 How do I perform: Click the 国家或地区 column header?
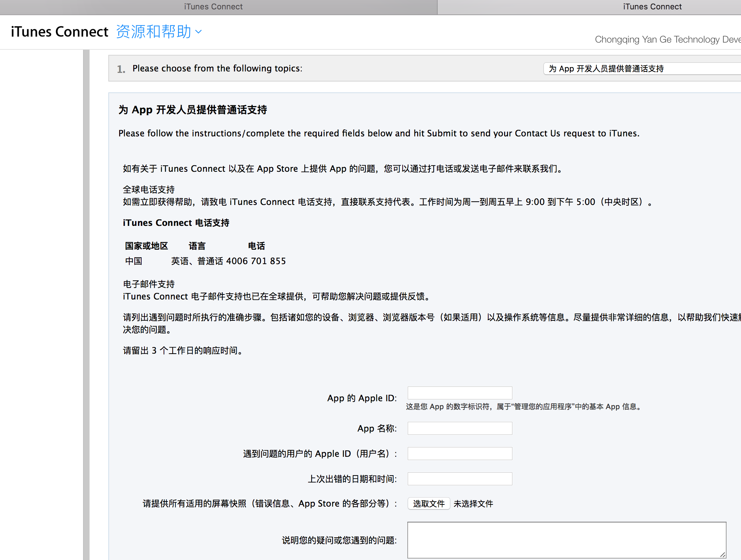147,246
